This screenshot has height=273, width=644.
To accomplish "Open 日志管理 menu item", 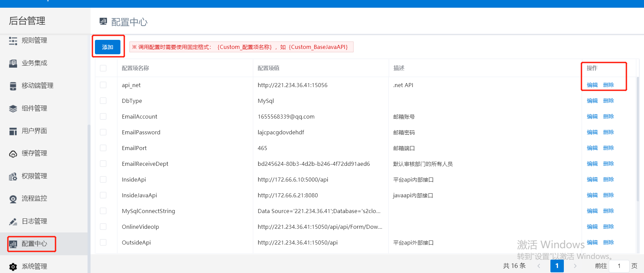I will tap(35, 221).
